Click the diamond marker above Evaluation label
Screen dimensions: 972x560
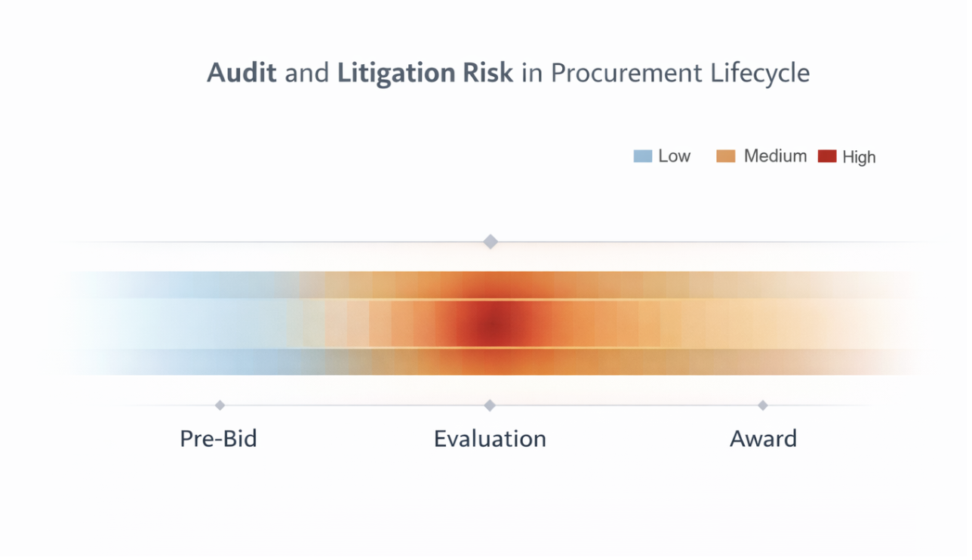490,405
